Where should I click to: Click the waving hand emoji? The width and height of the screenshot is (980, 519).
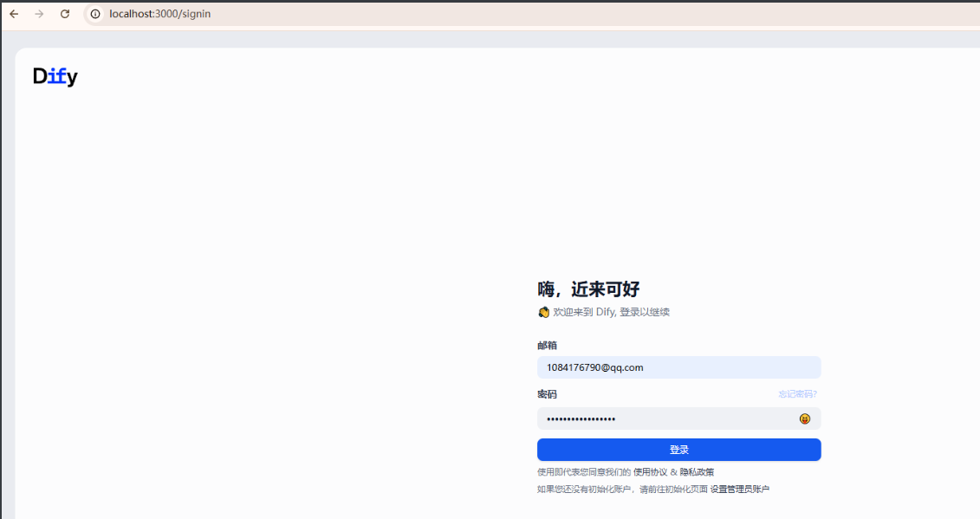[x=544, y=312]
